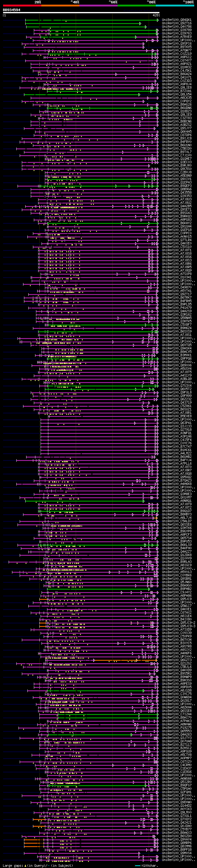Select the UniRef100_C0PQY2 label

coord(176,101)
